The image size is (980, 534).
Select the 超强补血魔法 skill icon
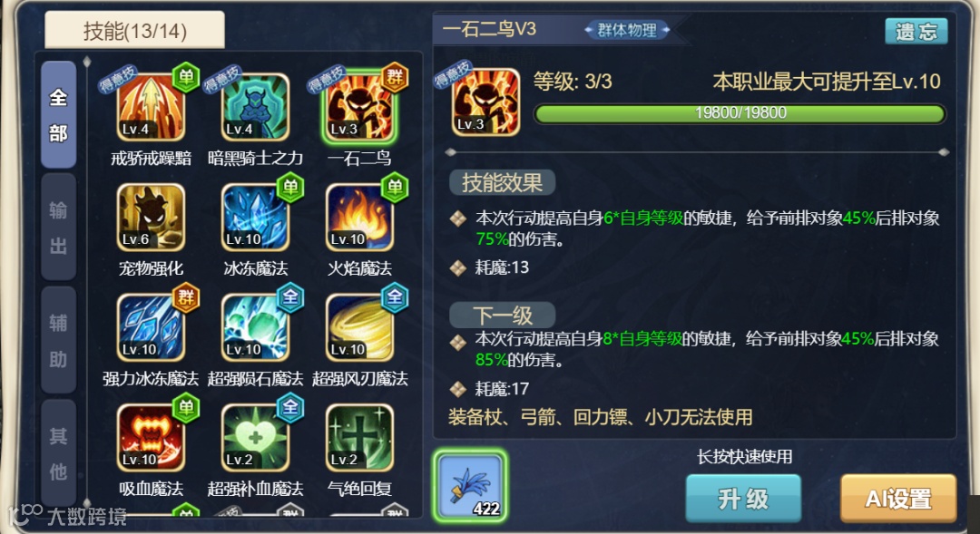click(255, 437)
